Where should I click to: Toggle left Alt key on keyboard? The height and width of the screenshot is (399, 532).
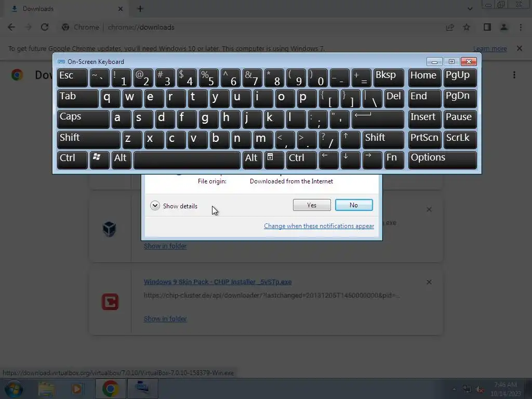[x=121, y=160]
